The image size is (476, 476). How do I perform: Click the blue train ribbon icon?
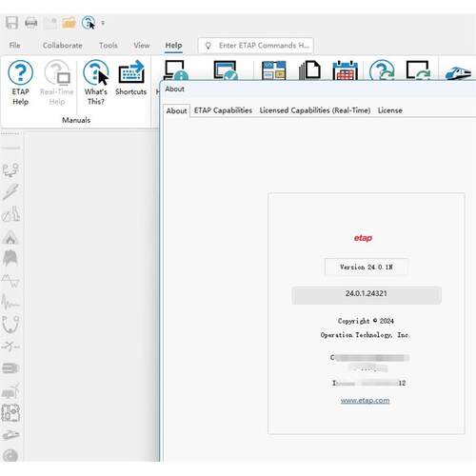point(458,73)
